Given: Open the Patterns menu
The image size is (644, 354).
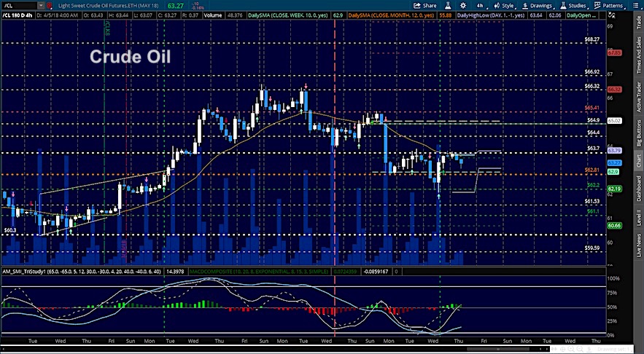Looking at the screenshot, I should tap(610, 5).
